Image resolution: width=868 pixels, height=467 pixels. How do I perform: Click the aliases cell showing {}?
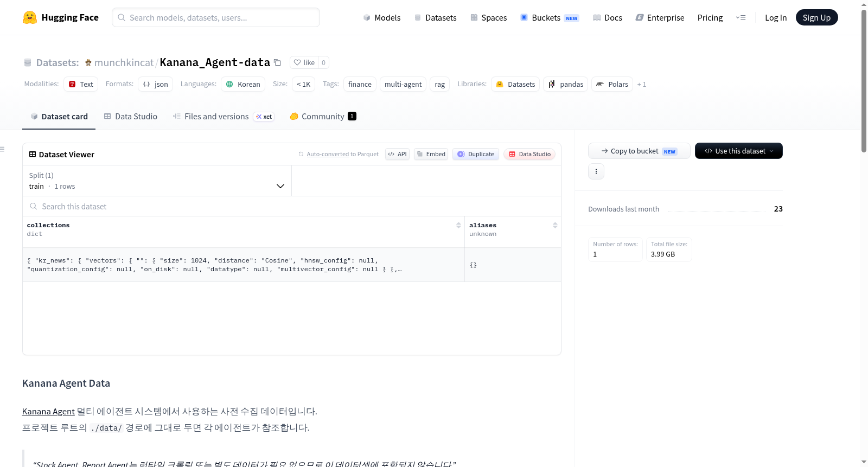(x=513, y=265)
